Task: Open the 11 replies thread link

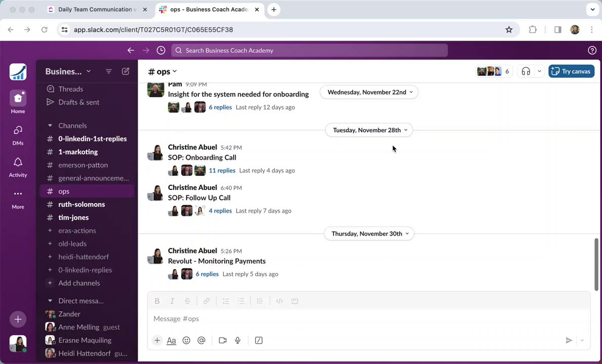Action: tap(222, 170)
